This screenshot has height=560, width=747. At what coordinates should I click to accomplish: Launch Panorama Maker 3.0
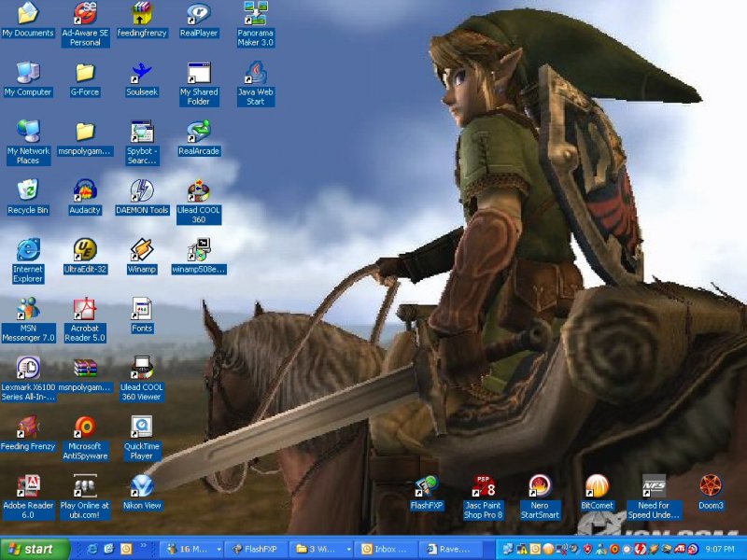pos(255,24)
